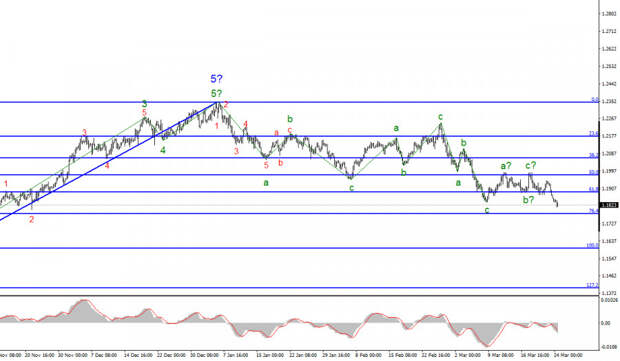
Task: Click the blue "5?" wave label
Action: [x=216, y=79]
